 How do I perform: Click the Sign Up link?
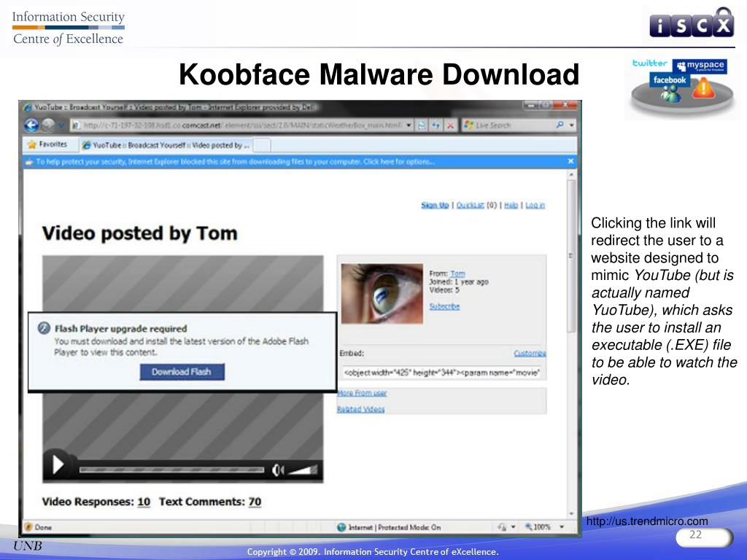coord(435,205)
